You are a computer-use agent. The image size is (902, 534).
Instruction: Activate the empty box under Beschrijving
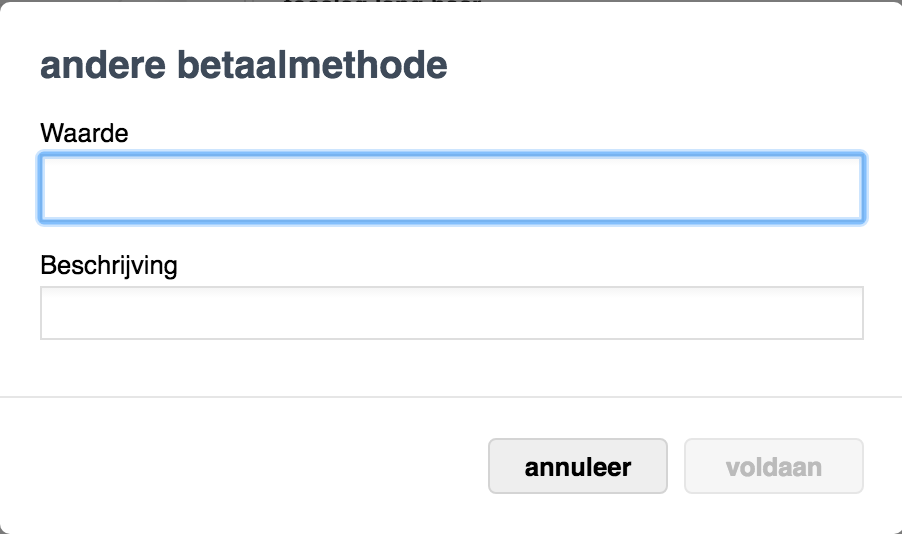click(x=451, y=313)
